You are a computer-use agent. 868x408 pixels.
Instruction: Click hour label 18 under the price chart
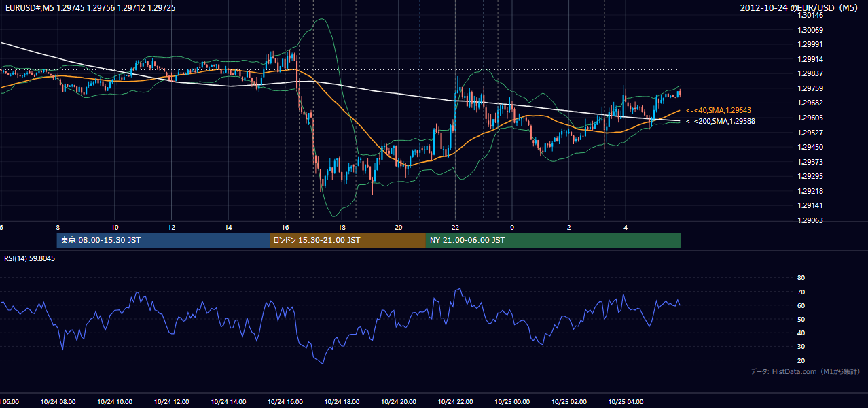coord(342,228)
